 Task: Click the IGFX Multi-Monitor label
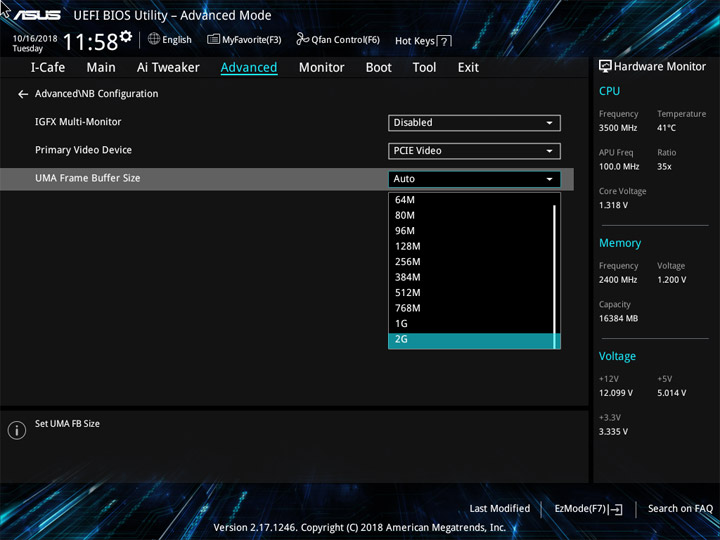tap(78, 122)
